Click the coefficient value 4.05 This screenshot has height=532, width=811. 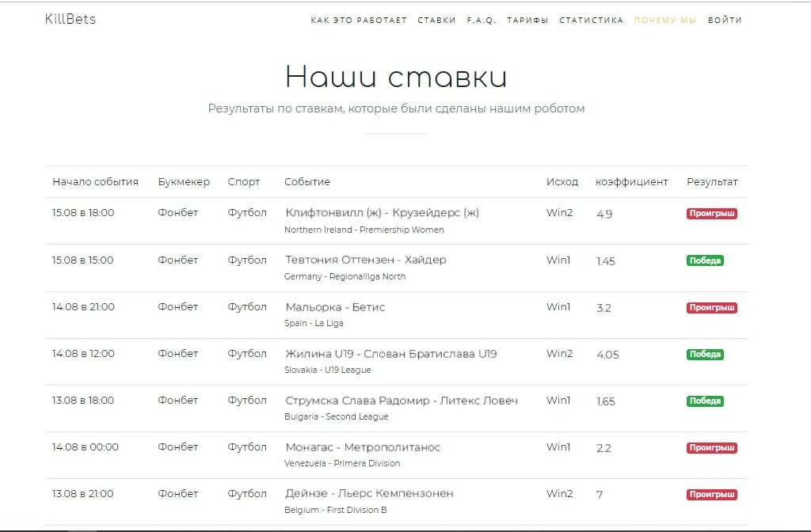pyautogui.click(x=607, y=355)
